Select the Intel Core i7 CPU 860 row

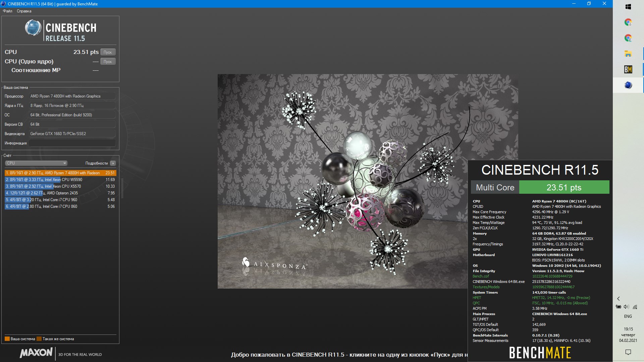coord(60,206)
